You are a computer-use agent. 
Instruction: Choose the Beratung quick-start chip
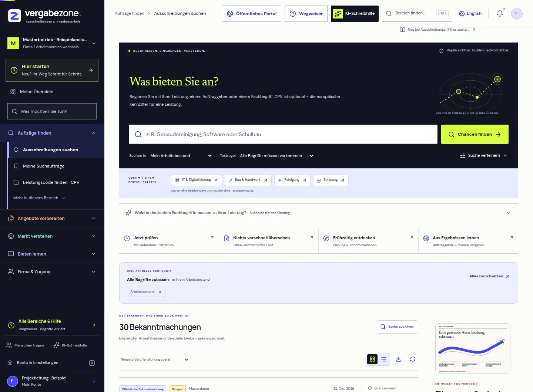331,180
